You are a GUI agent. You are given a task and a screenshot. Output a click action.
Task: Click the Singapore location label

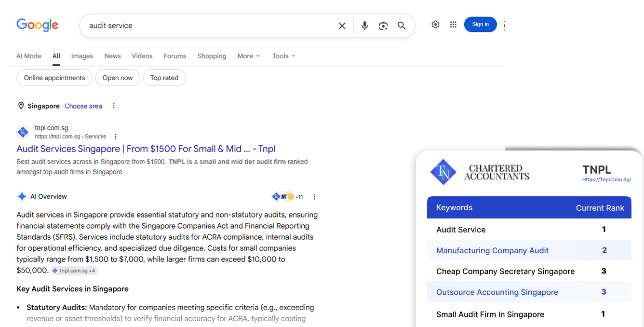[43, 106]
